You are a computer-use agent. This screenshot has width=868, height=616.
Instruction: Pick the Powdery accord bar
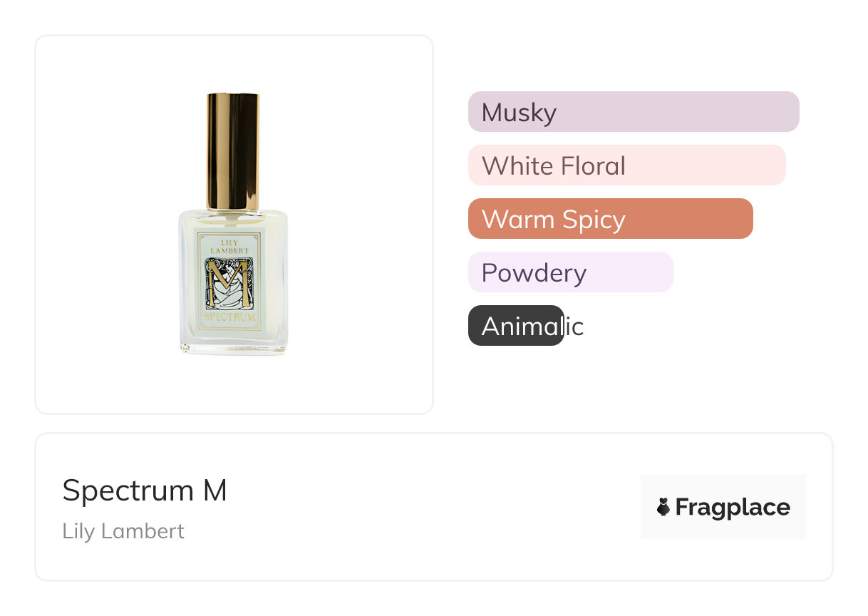pos(570,272)
